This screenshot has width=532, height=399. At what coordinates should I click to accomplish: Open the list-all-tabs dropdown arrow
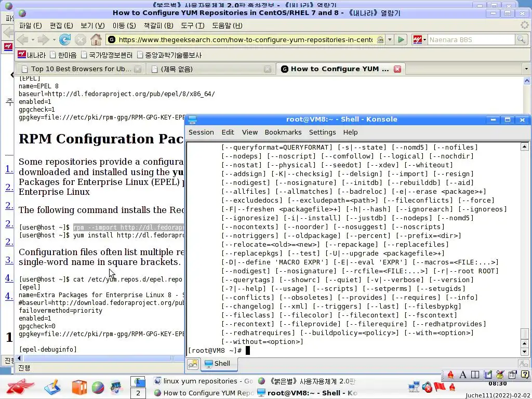click(x=526, y=69)
